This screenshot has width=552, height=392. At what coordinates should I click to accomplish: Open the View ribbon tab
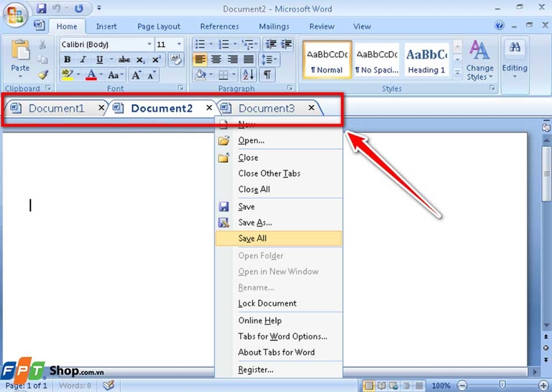click(362, 26)
